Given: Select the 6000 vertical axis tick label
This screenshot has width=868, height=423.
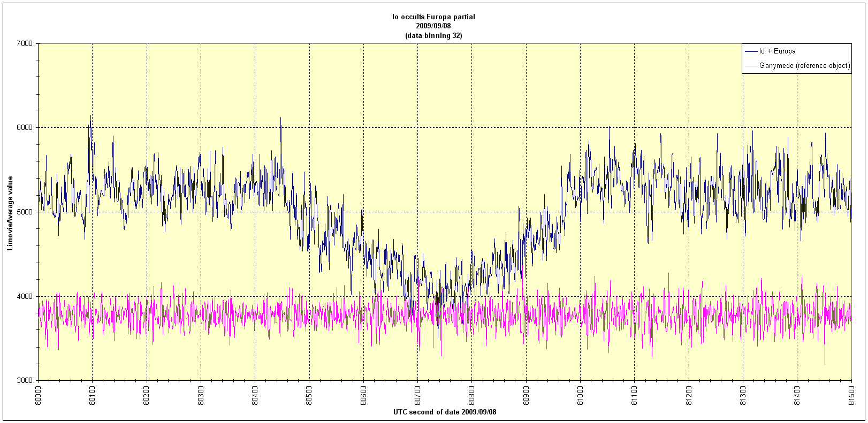Looking at the screenshot, I should click(x=25, y=128).
